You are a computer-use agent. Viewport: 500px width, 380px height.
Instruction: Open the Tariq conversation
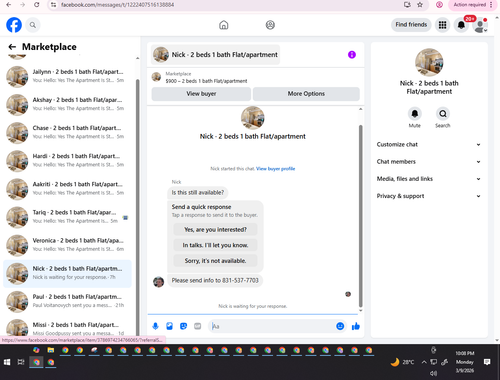pos(67,217)
